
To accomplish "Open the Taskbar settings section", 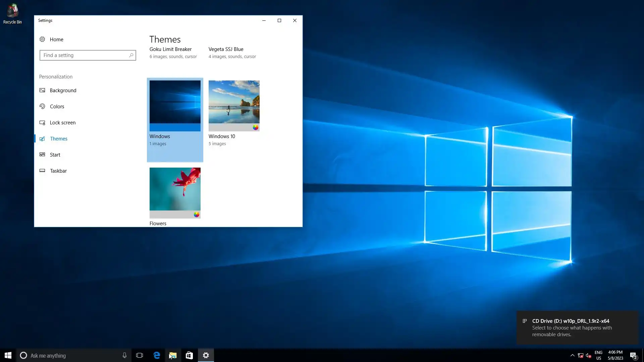I will click(58, 171).
